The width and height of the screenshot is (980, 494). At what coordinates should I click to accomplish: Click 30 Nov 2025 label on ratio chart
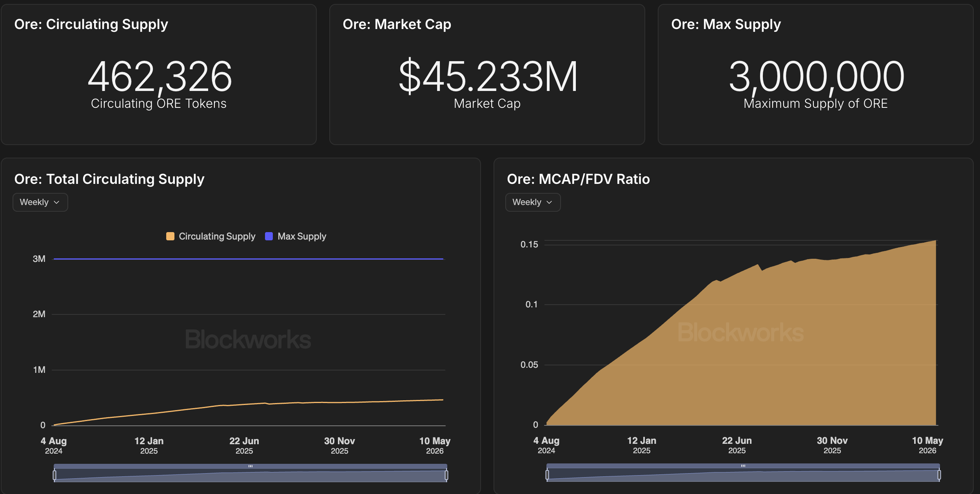pyautogui.click(x=832, y=445)
